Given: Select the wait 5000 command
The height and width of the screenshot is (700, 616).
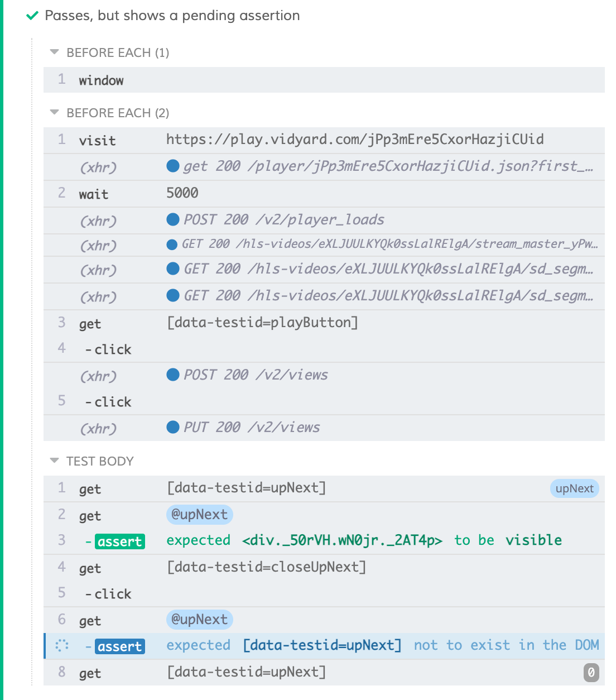Looking at the screenshot, I should (324, 194).
